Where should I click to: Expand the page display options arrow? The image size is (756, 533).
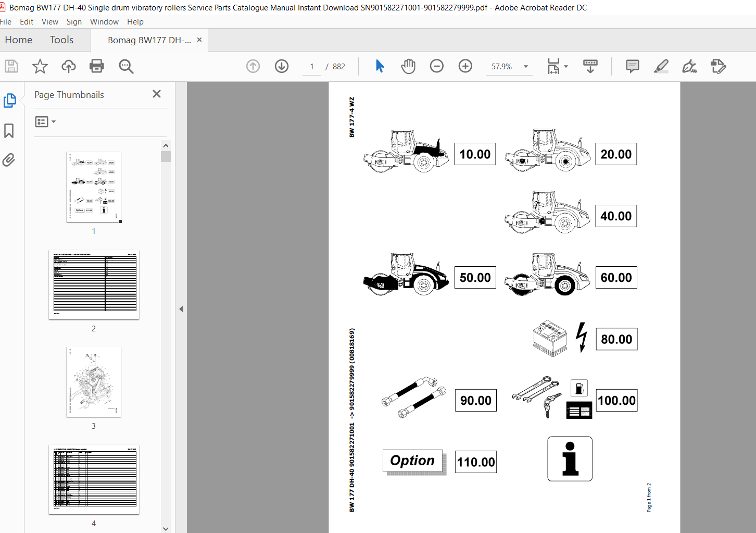(566, 66)
